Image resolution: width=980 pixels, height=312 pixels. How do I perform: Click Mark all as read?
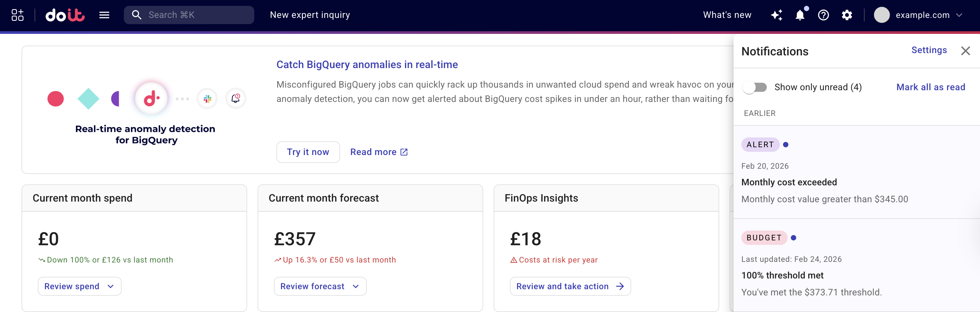(930, 87)
